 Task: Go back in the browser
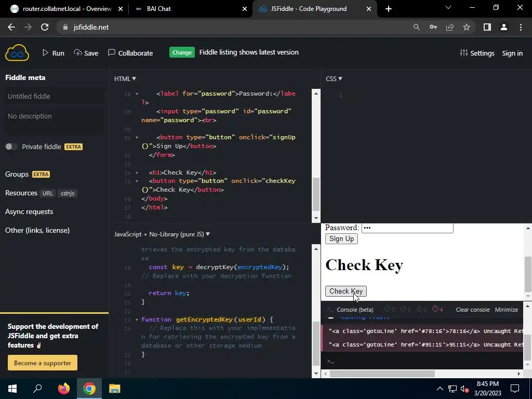[11, 27]
